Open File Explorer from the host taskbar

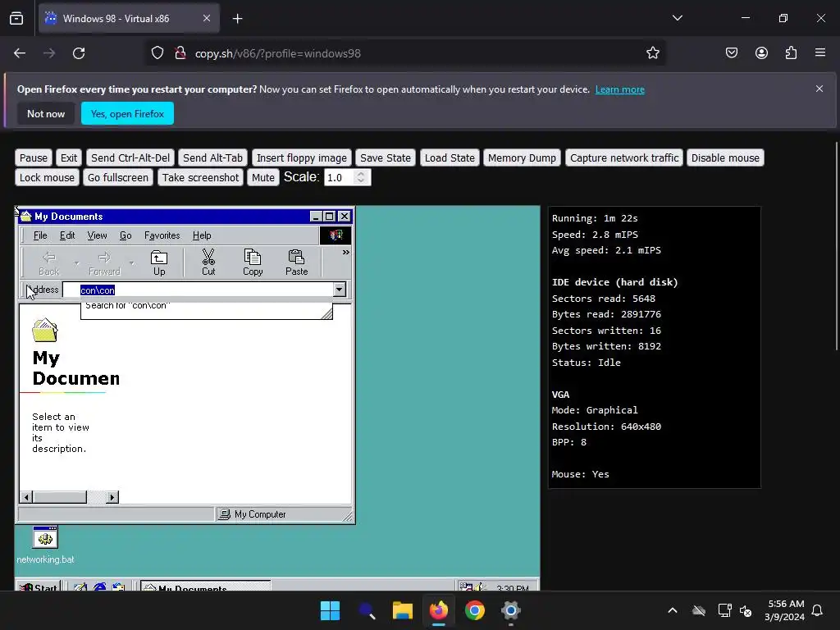click(x=402, y=610)
